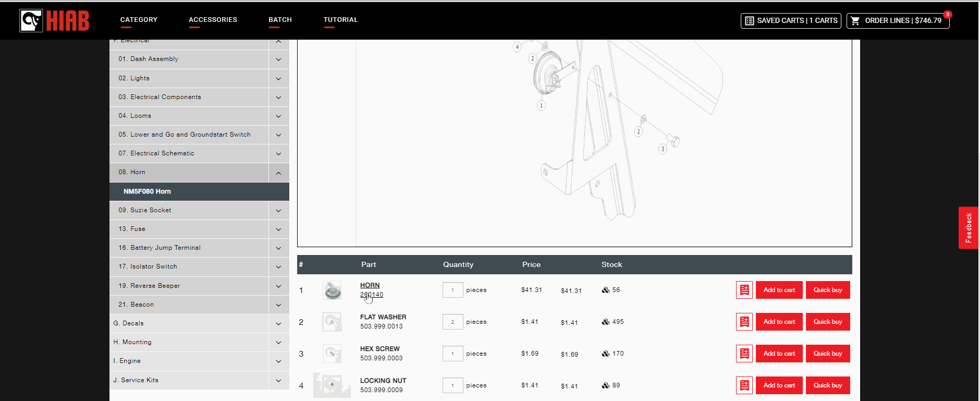
Task: Select 08. Horn category label
Action: tap(132, 172)
